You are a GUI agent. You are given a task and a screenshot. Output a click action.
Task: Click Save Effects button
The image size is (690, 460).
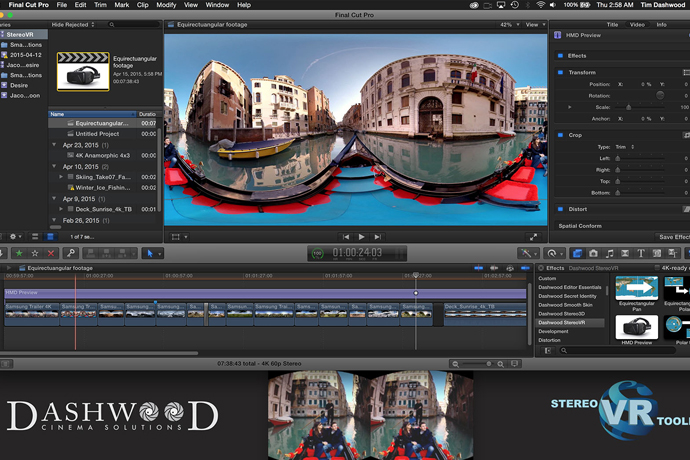click(x=673, y=237)
